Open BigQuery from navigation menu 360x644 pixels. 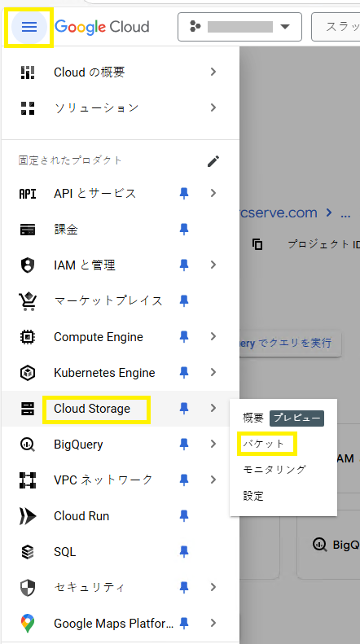(x=78, y=445)
